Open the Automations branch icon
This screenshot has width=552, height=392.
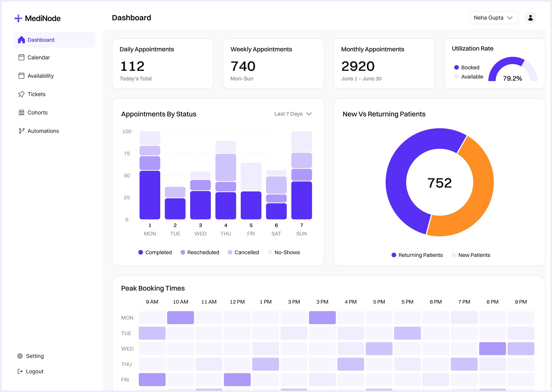click(x=21, y=131)
